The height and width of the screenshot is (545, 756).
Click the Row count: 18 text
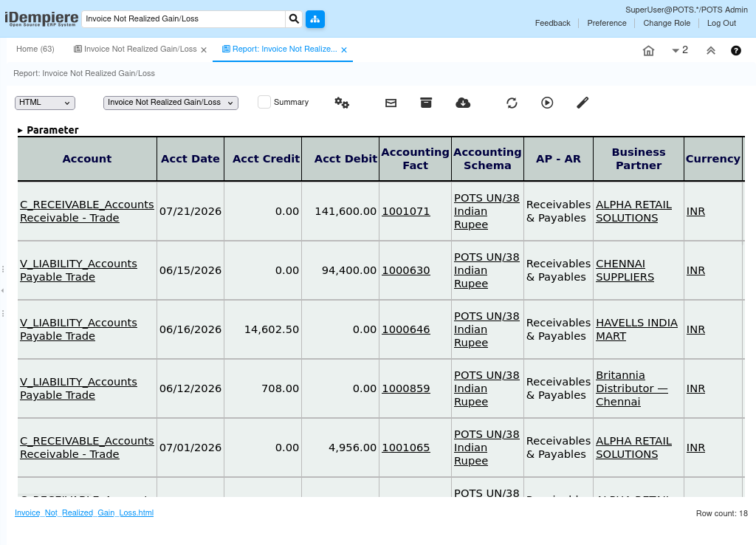721,514
